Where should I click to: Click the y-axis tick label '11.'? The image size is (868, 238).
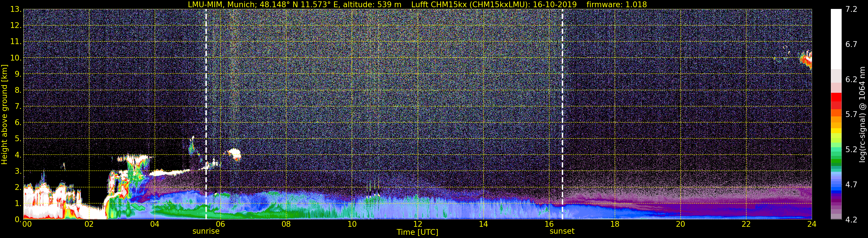point(16,41)
